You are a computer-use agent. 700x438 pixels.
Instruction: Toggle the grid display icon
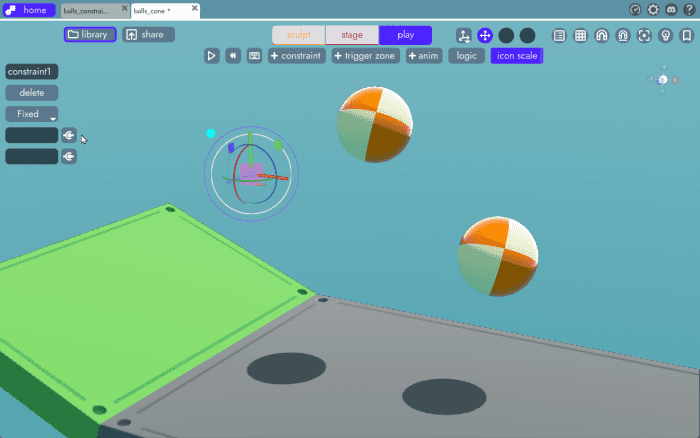(580, 35)
